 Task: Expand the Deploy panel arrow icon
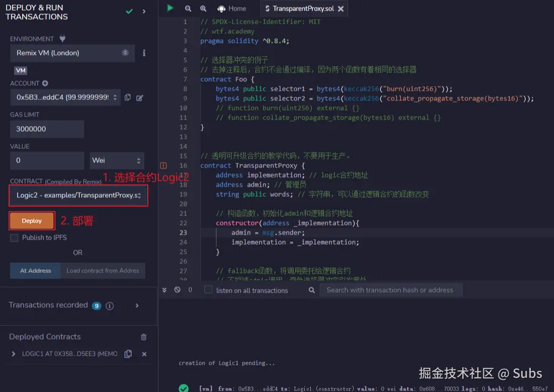click(144, 11)
